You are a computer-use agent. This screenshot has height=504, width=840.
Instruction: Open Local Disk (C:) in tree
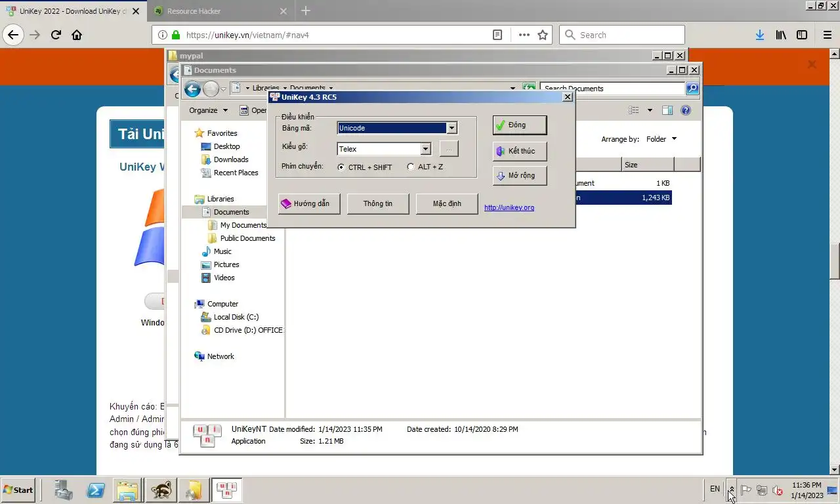point(230,317)
